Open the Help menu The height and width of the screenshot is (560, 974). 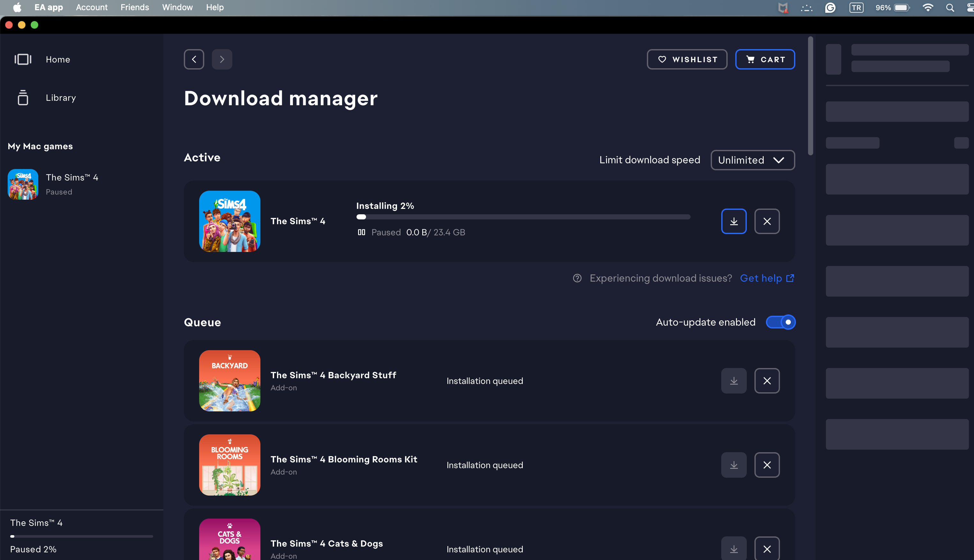(x=215, y=7)
